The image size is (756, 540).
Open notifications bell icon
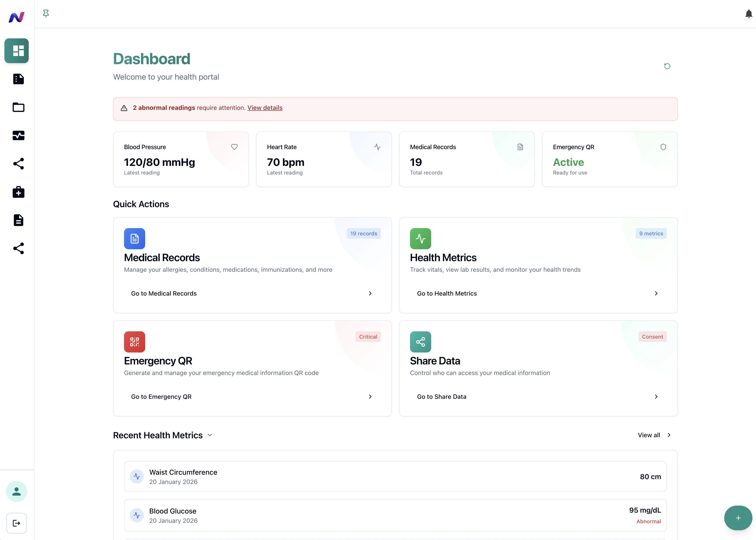click(x=749, y=14)
